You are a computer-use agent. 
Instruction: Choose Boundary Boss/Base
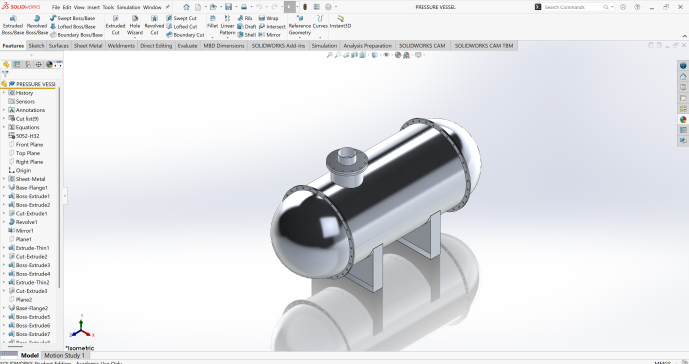76,35
